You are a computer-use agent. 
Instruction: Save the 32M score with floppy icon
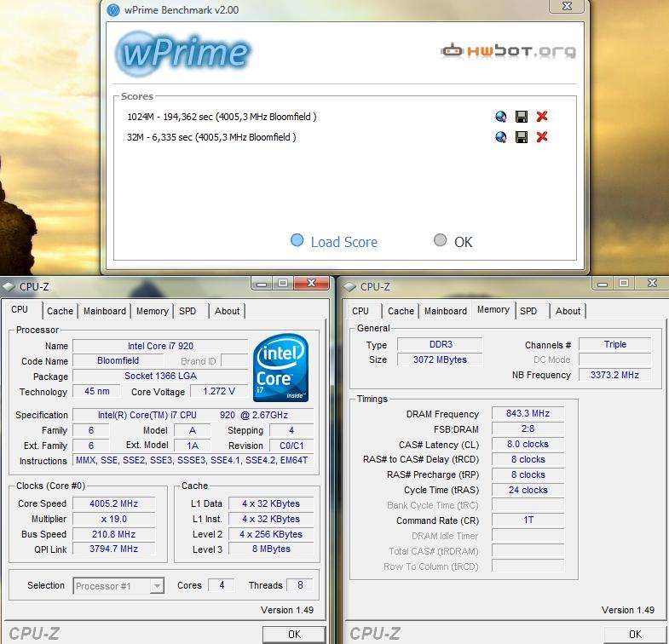point(522,137)
